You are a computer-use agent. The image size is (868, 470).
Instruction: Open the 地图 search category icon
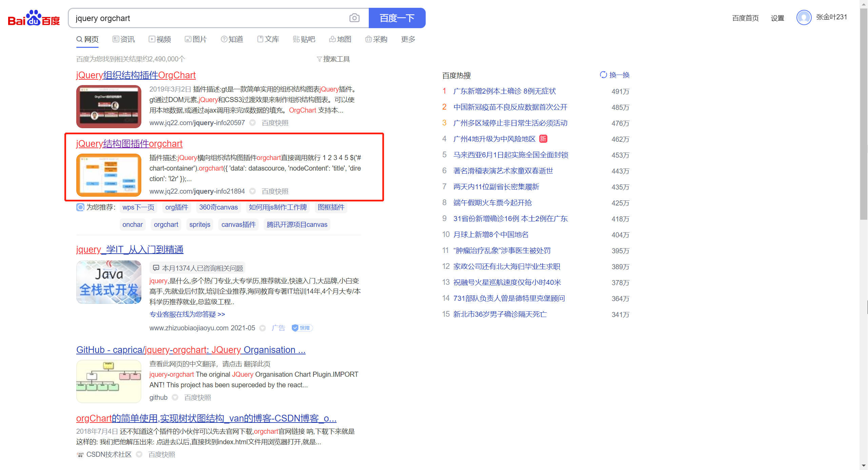pyautogui.click(x=332, y=39)
